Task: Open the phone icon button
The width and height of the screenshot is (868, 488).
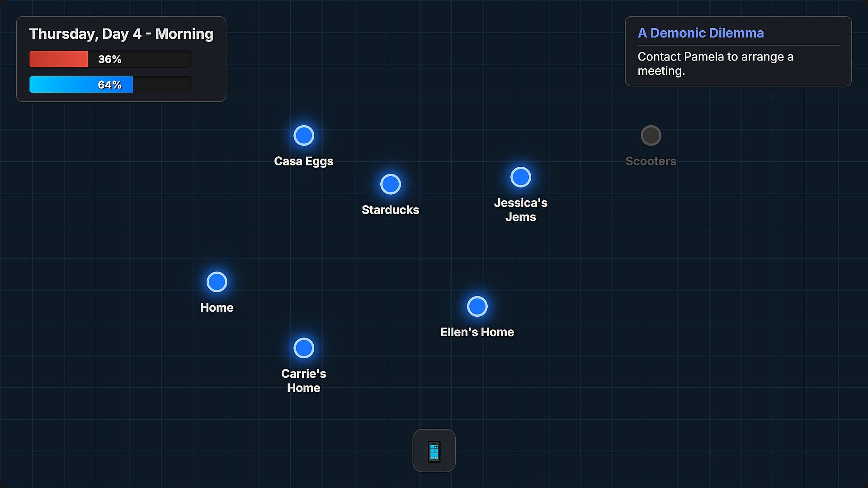Action: click(434, 450)
